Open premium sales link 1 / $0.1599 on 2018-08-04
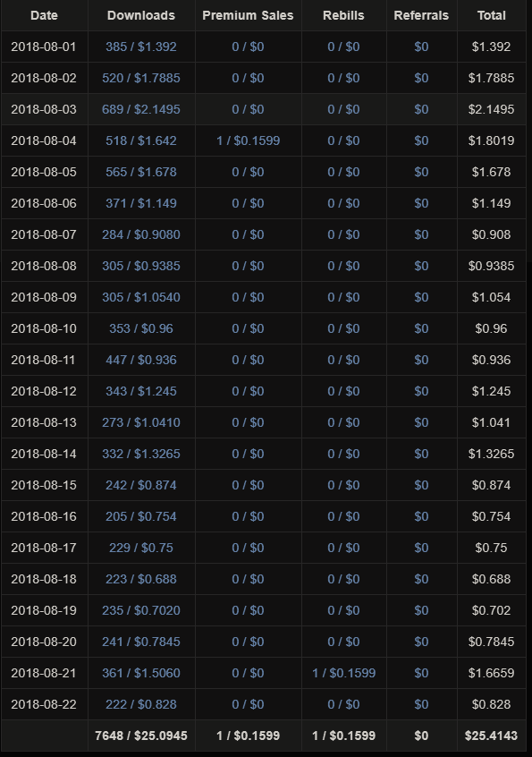 coord(248,141)
